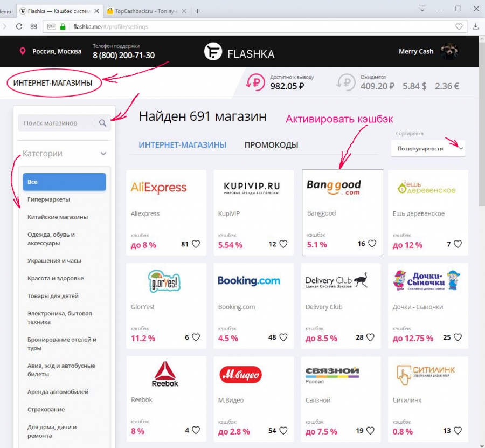Favorite Aliexpress with its heart icon
The width and height of the screenshot is (485, 448).
pyautogui.click(x=196, y=244)
